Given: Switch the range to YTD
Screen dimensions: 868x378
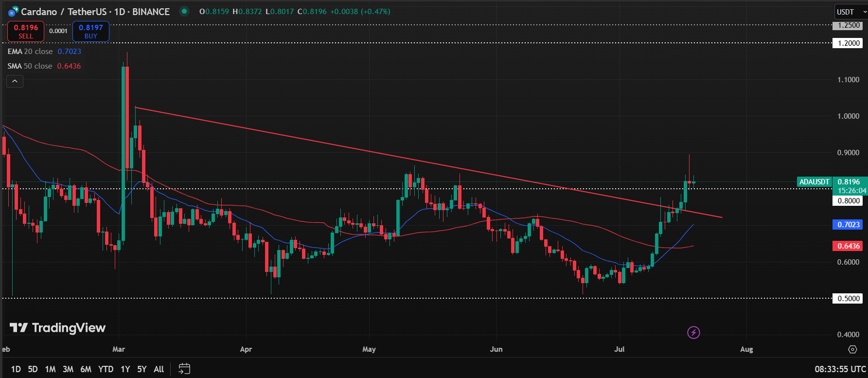Looking at the screenshot, I should click(x=106, y=369).
